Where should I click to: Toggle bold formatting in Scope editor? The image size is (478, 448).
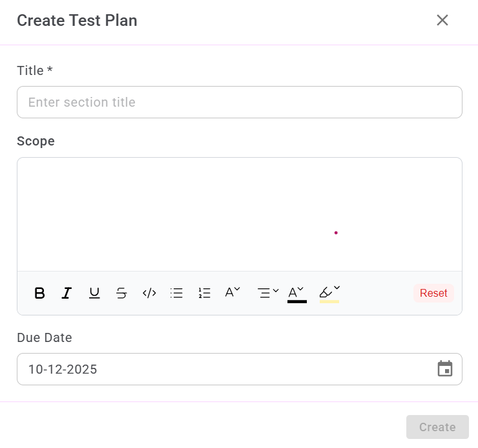click(39, 293)
